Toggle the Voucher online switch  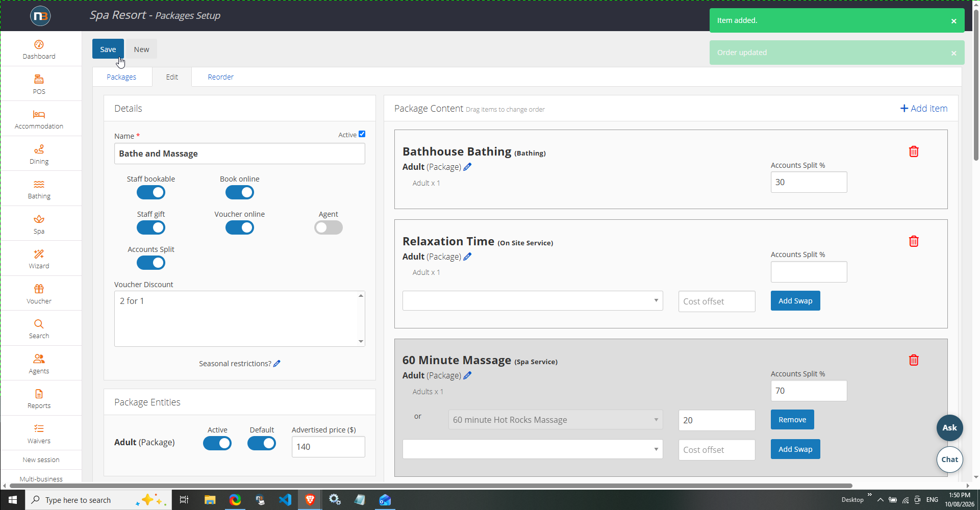[x=240, y=227]
